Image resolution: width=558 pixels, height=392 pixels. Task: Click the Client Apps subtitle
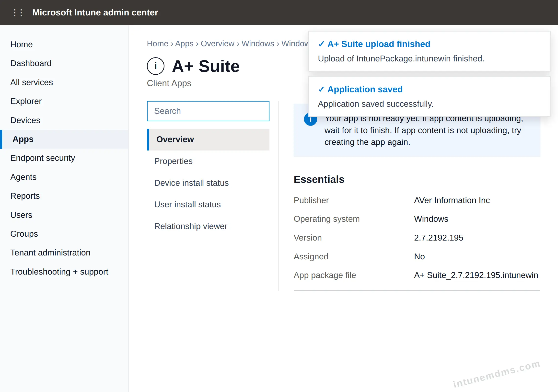169,83
